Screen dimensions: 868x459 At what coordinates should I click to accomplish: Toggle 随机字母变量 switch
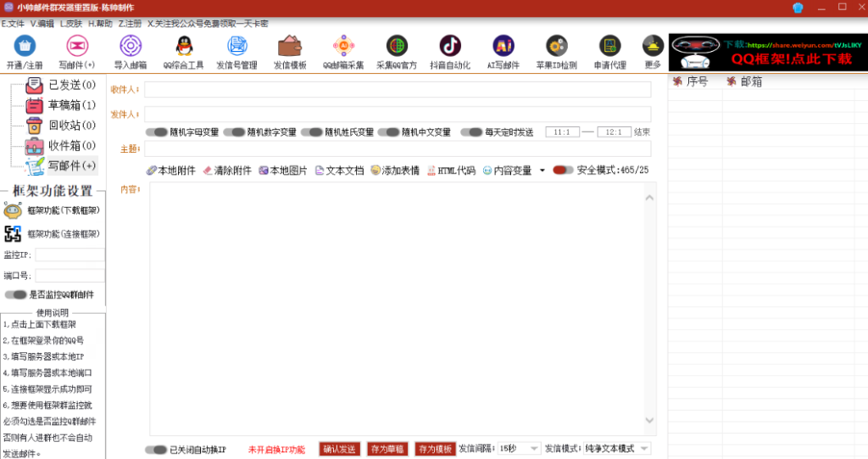(x=156, y=132)
